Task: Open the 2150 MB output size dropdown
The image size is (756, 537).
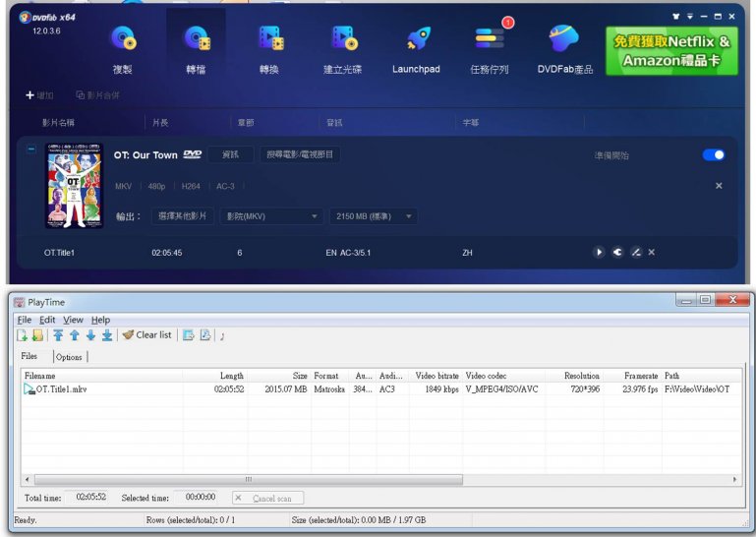Action: coord(374,216)
